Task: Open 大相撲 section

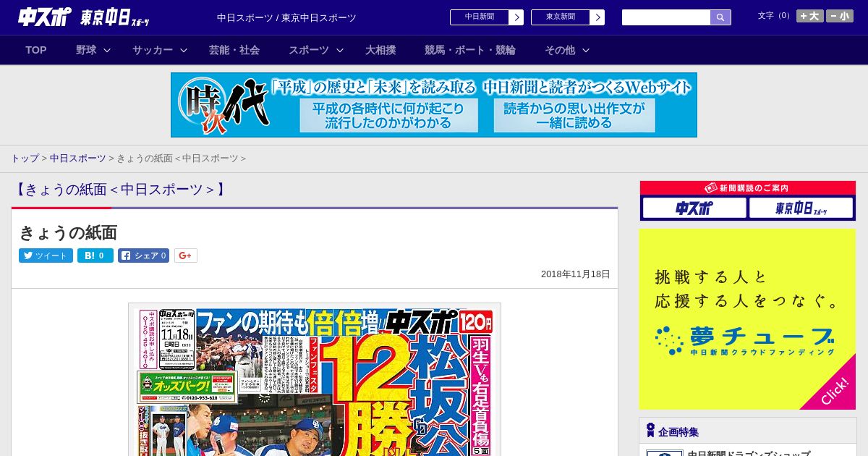Action: click(380, 50)
